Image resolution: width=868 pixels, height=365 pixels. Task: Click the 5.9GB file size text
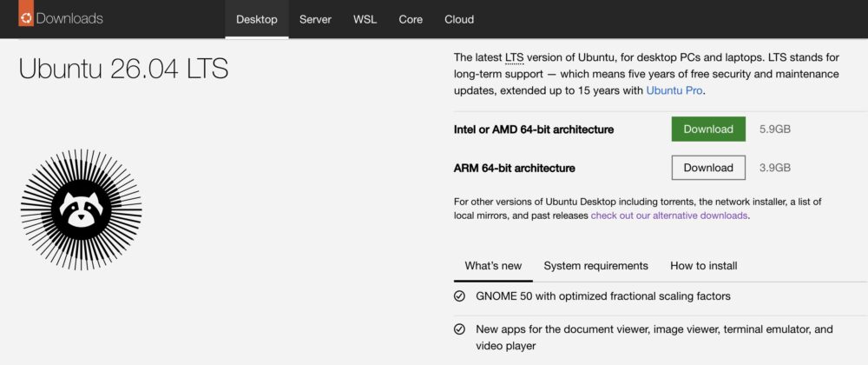pyautogui.click(x=775, y=129)
